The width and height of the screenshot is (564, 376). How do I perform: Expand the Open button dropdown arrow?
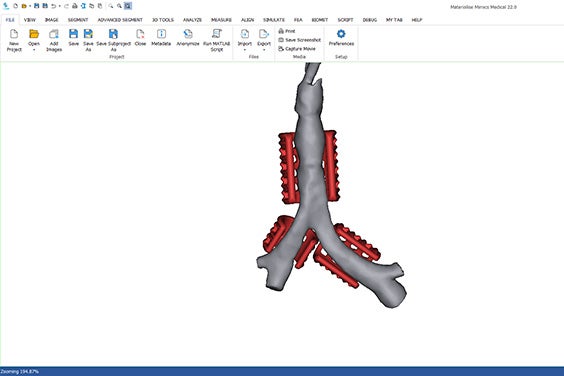pyautogui.click(x=34, y=50)
